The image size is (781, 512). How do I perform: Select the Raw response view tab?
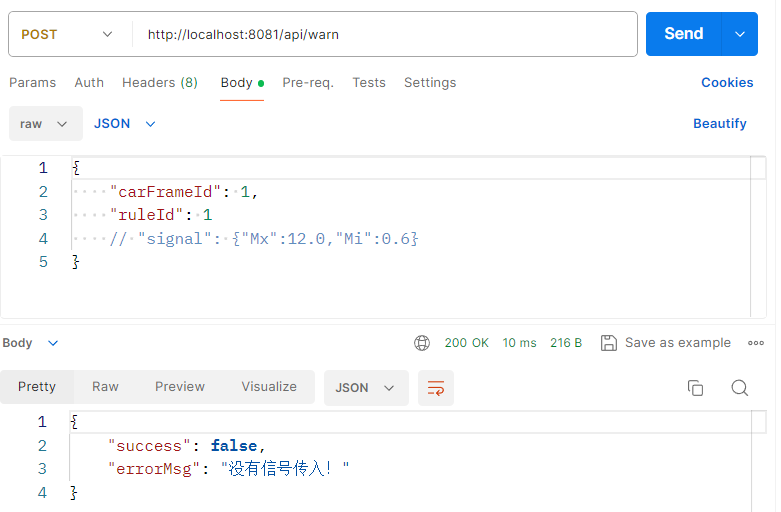point(105,386)
